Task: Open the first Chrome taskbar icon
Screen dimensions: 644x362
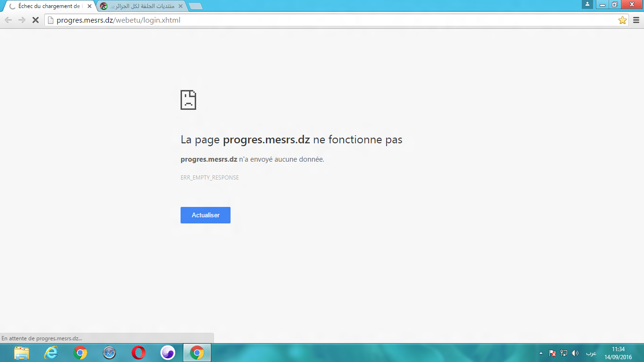Action: [x=80, y=353]
